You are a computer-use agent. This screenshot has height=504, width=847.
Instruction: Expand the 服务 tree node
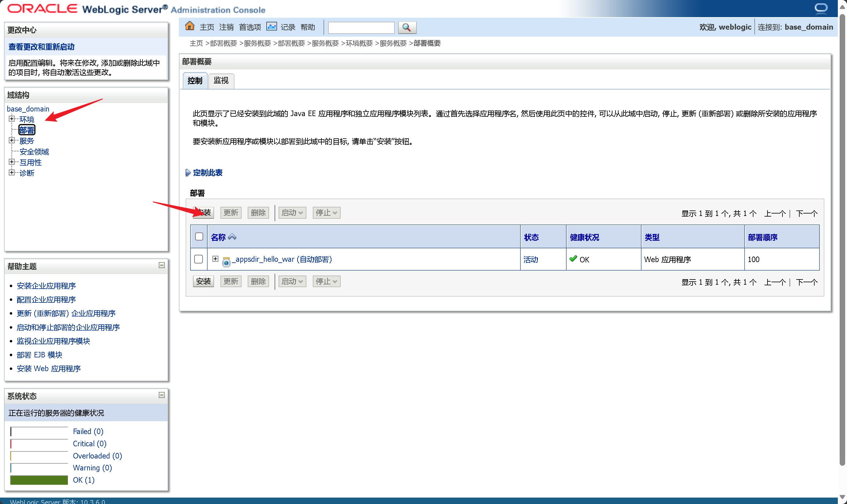tap(12, 140)
